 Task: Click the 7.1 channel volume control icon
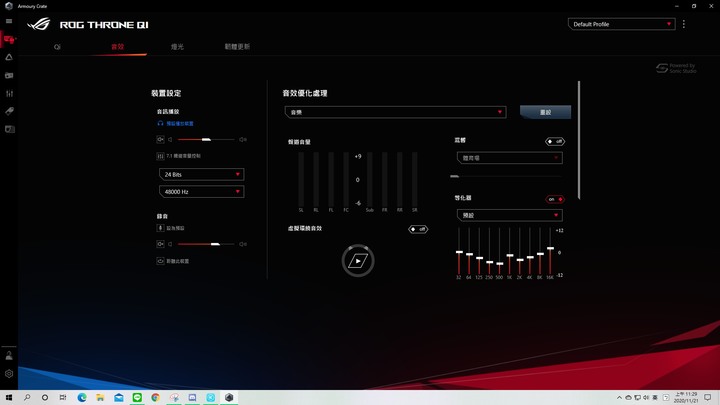point(160,156)
